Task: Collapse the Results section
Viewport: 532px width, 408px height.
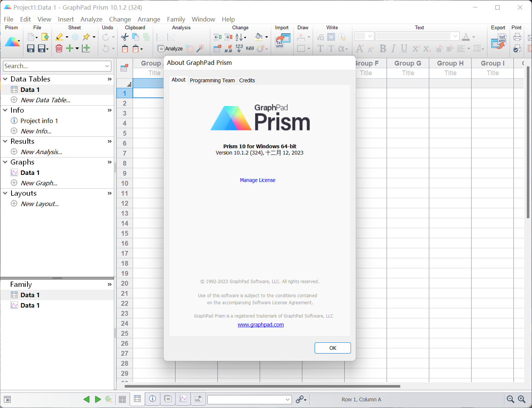Action: click(x=5, y=141)
